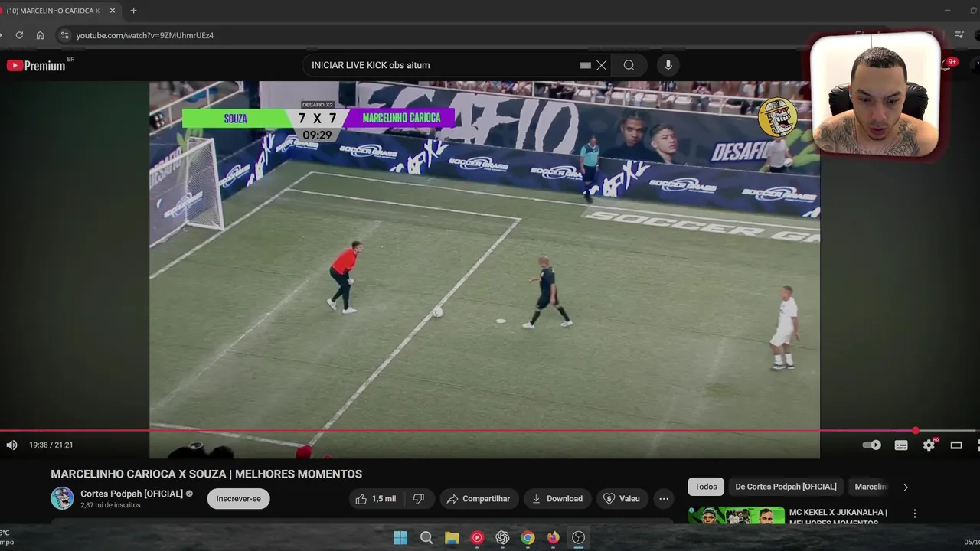
Task: Open a new browser tab
Action: click(133, 11)
